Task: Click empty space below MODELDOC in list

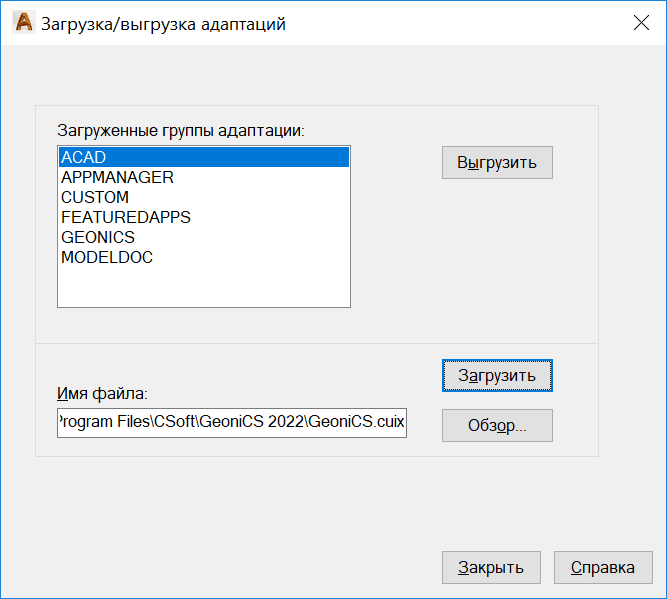Action: click(203, 287)
